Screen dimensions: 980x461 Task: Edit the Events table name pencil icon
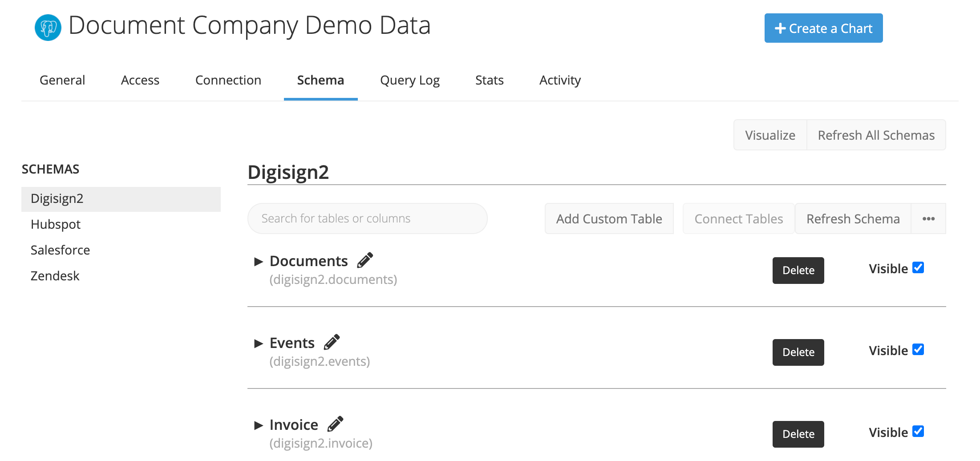coord(332,342)
